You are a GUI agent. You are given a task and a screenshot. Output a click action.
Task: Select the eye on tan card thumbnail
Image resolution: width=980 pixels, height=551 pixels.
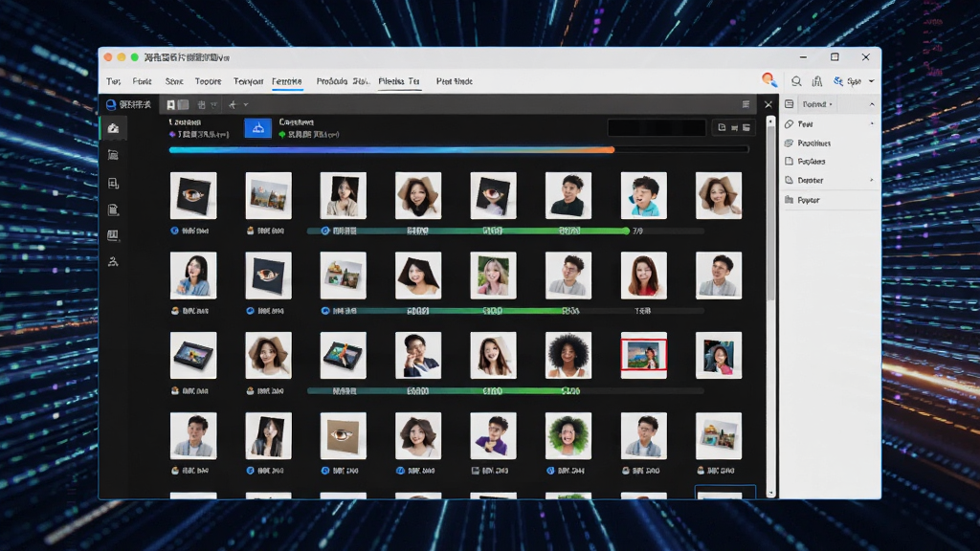point(344,435)
